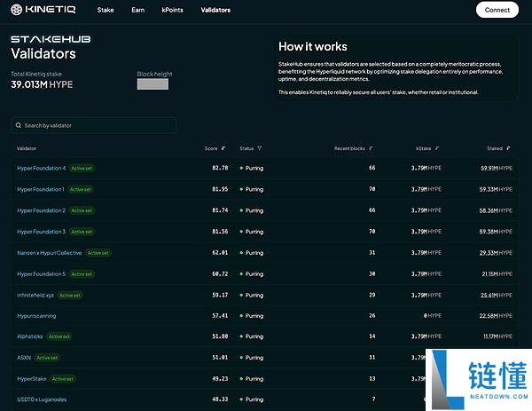Click the search magnifier icon
The width and height of the screenshot is (532, 411).
pyautogui.click(x=19, y=125)
